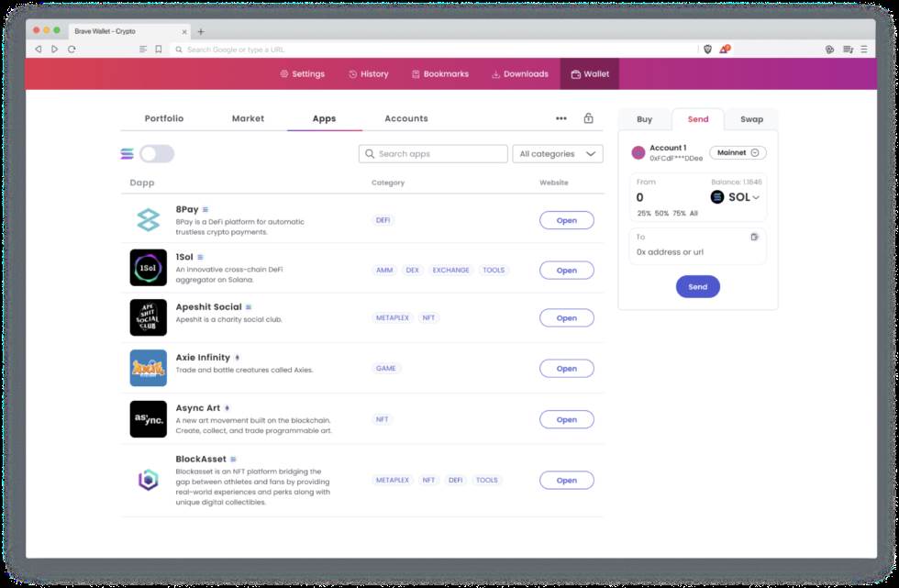Switch to the Accounts tab
This screenshot has height=588, width=899.
click(406, 118)
